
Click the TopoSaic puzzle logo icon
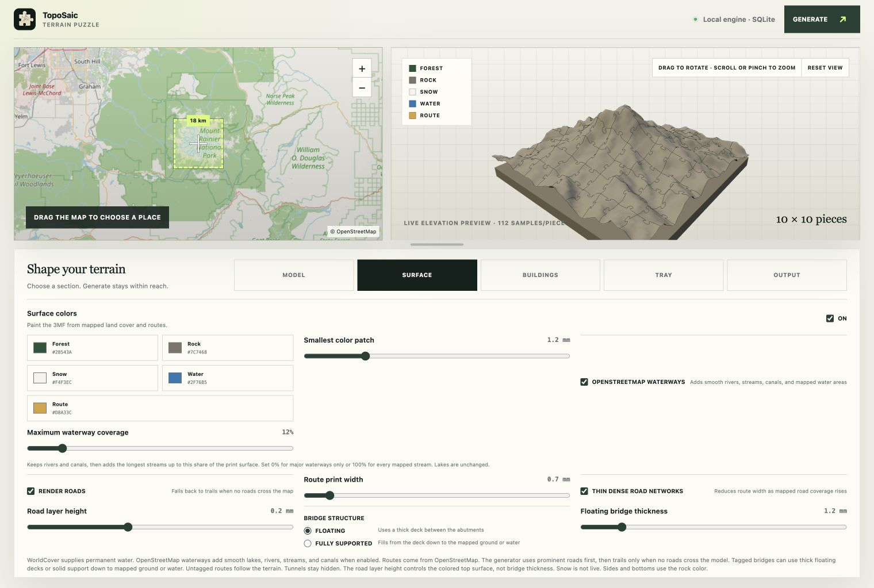[25, 19]
